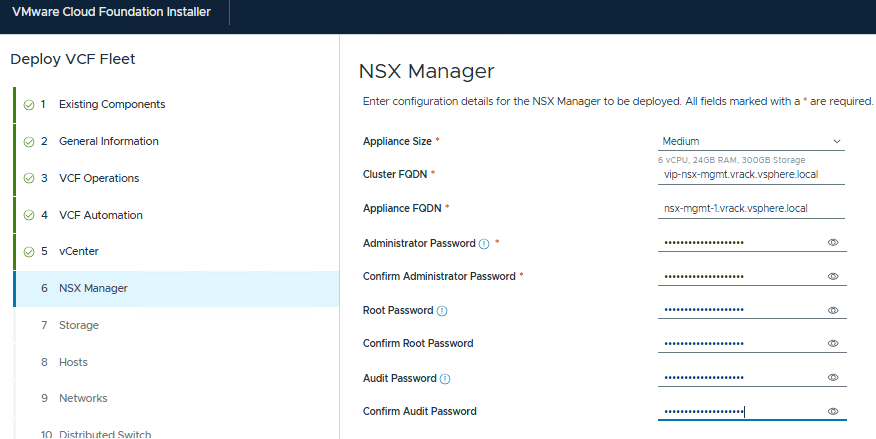Navigate to the Hosts step
Image resolution: width=876 pixels, height=439 pixels.
coord(73,362)
